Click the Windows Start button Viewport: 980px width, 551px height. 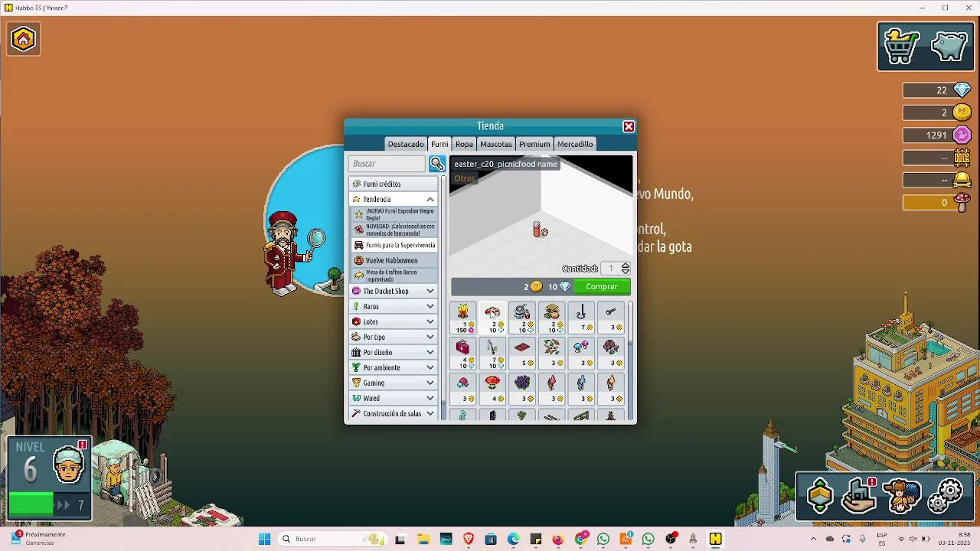(264, 540)
